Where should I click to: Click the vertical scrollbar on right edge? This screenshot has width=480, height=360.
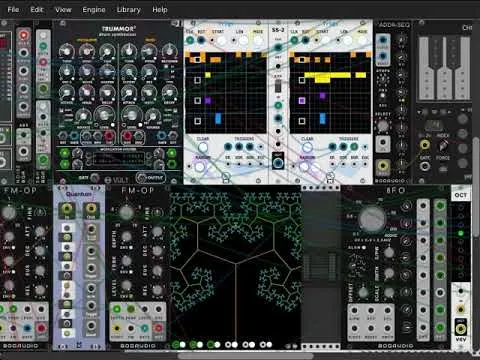[476, 187]
